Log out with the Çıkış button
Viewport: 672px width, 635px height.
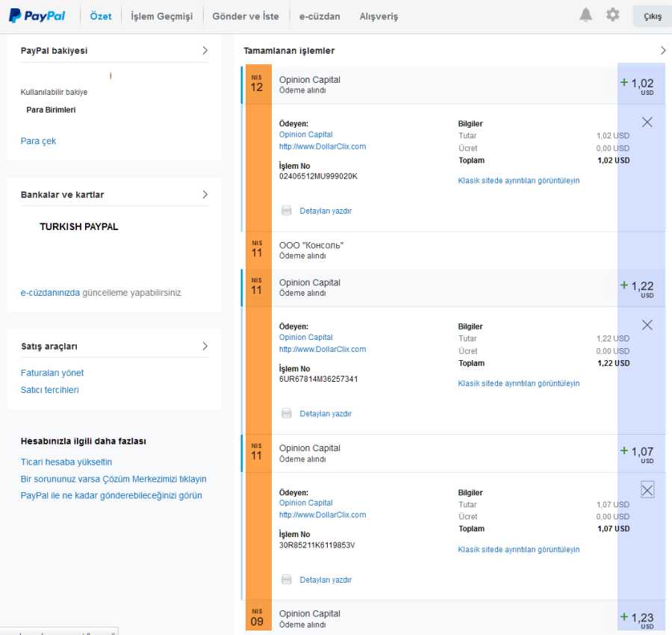[x=653, y=16]
